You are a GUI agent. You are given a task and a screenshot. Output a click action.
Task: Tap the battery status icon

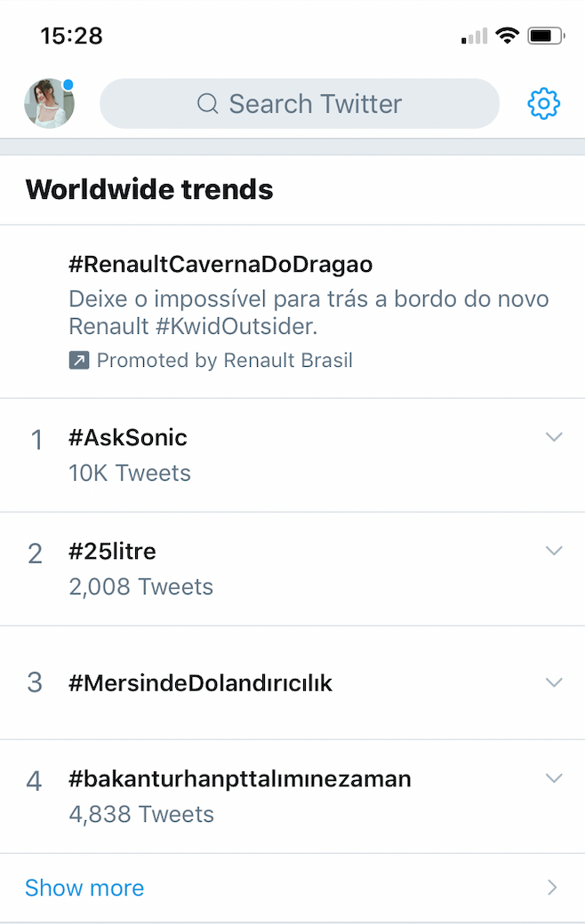click(x=545, y=36)
